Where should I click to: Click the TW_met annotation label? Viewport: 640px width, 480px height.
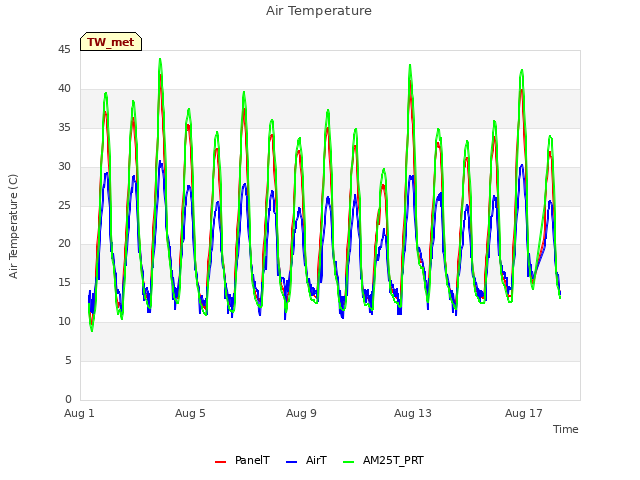[111, 42]
